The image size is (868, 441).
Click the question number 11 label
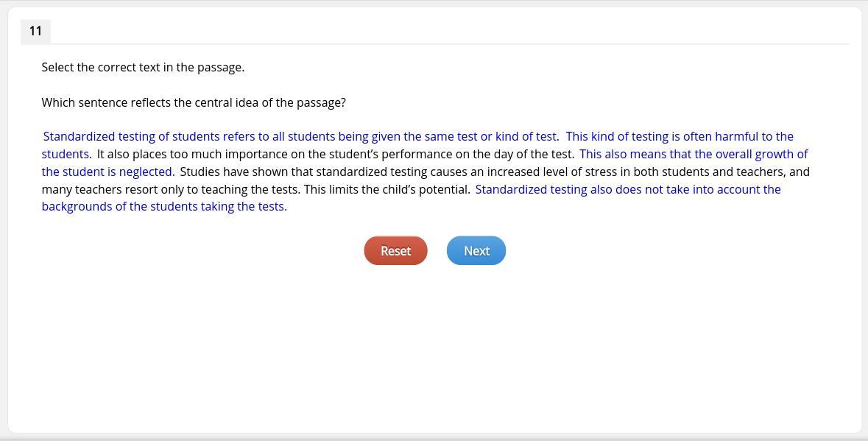pos(35,31)
